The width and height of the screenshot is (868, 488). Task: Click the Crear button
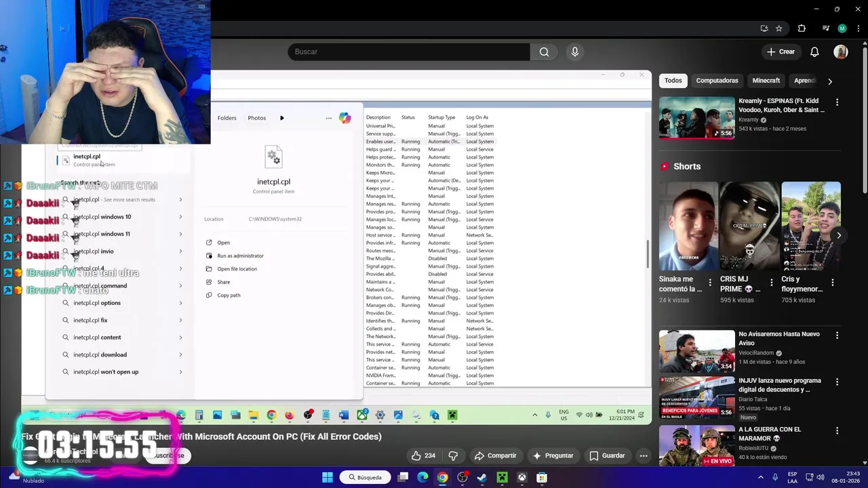[x=781, y=52]
